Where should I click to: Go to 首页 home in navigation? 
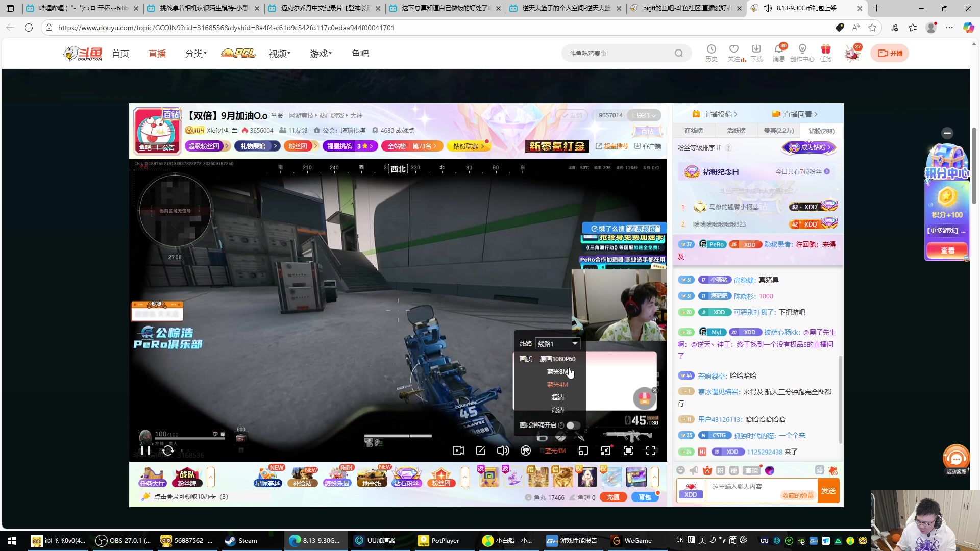tap(120, 54)
